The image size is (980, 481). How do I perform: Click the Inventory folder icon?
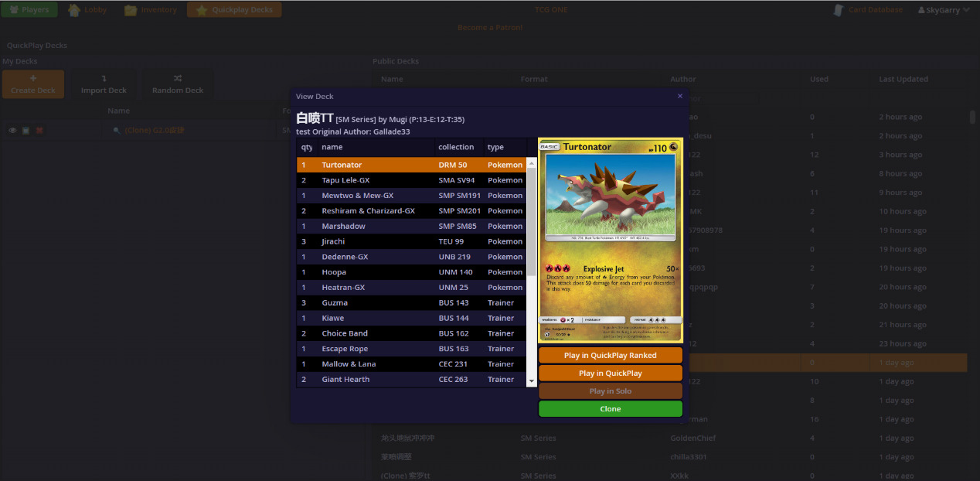point(131,10)
